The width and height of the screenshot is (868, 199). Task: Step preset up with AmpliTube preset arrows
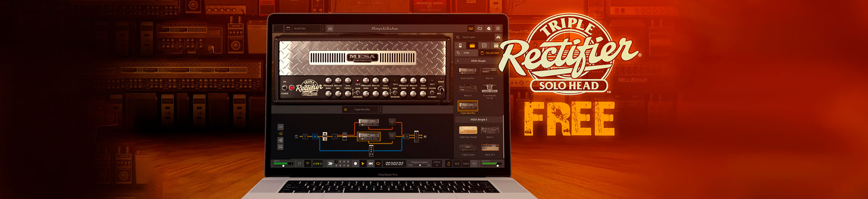pyautogui.click(x=323, y=26)
